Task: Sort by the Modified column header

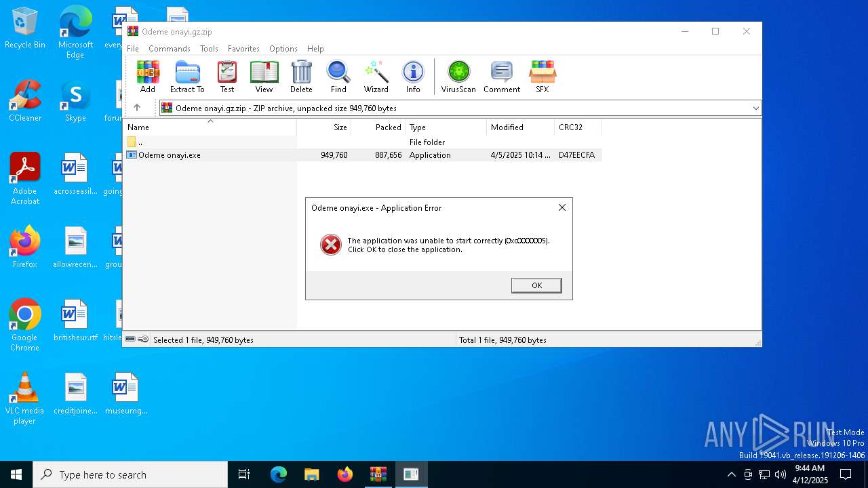Action: 521,127
